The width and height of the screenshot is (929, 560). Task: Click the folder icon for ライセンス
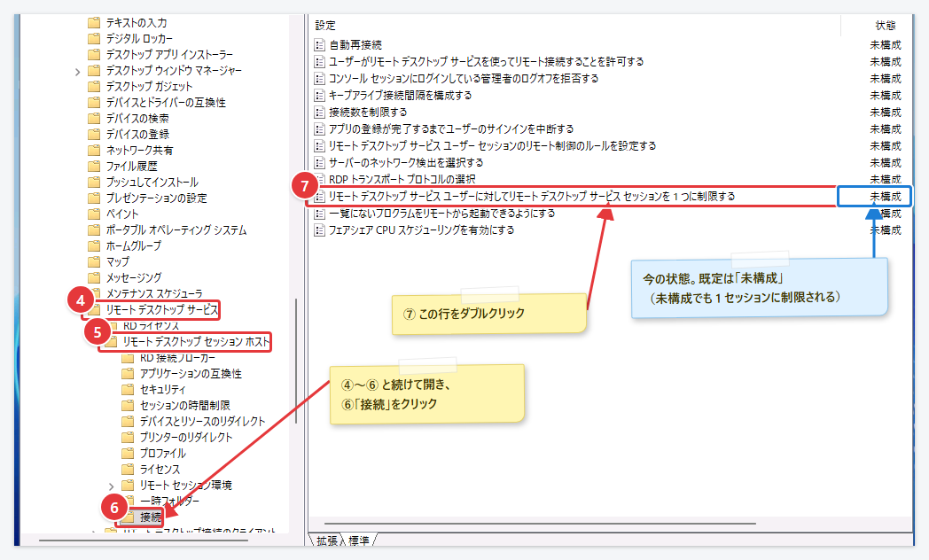(128, 469)
